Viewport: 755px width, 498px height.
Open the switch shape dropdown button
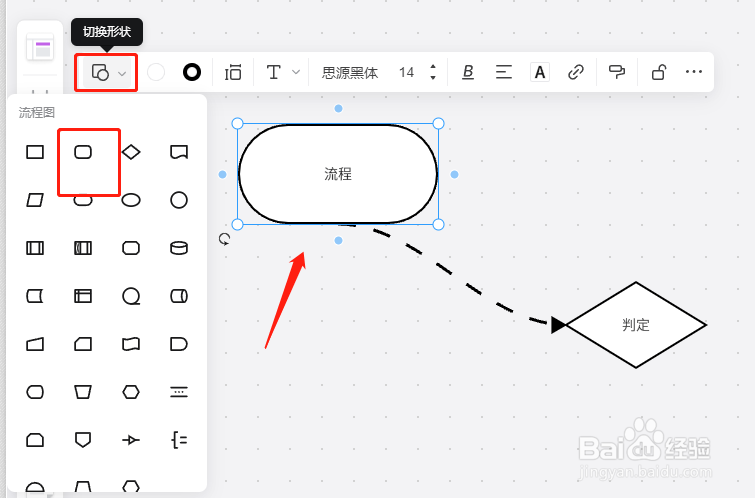click(107, 73)
